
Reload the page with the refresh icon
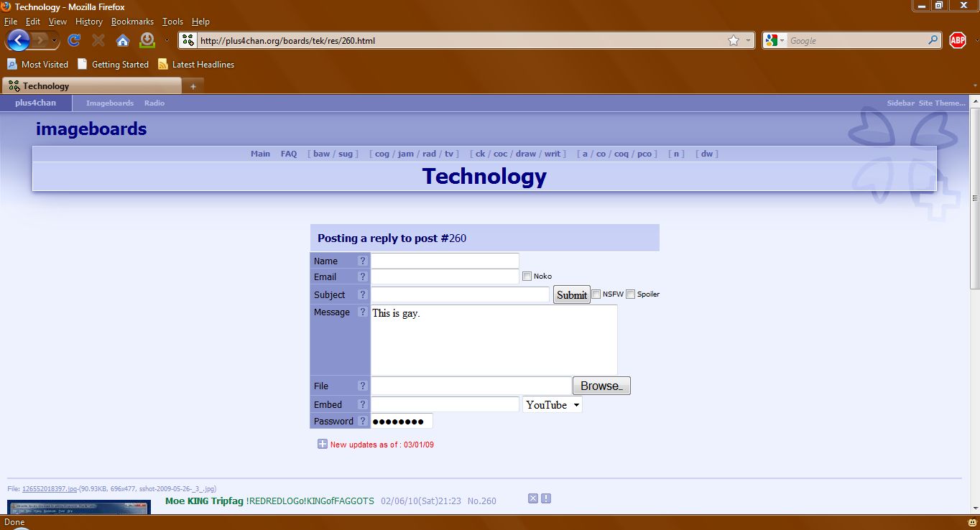click(74, 41)
